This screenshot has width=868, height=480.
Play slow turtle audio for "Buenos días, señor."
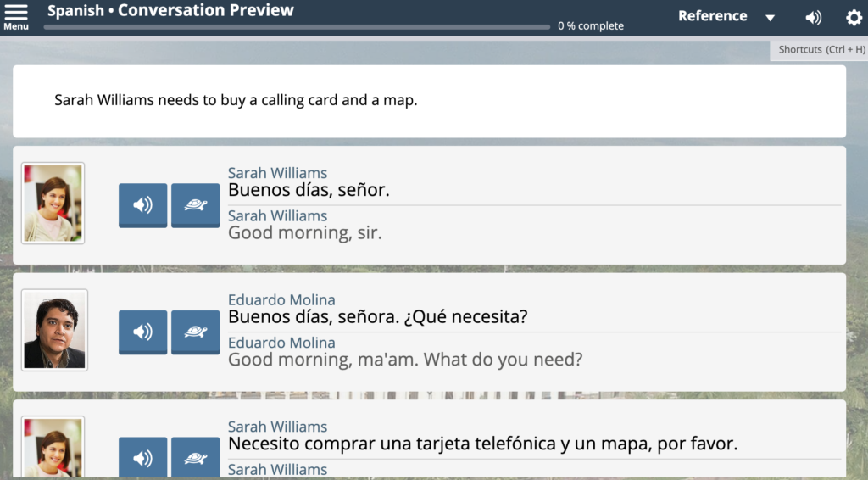(x=195, y=204)
